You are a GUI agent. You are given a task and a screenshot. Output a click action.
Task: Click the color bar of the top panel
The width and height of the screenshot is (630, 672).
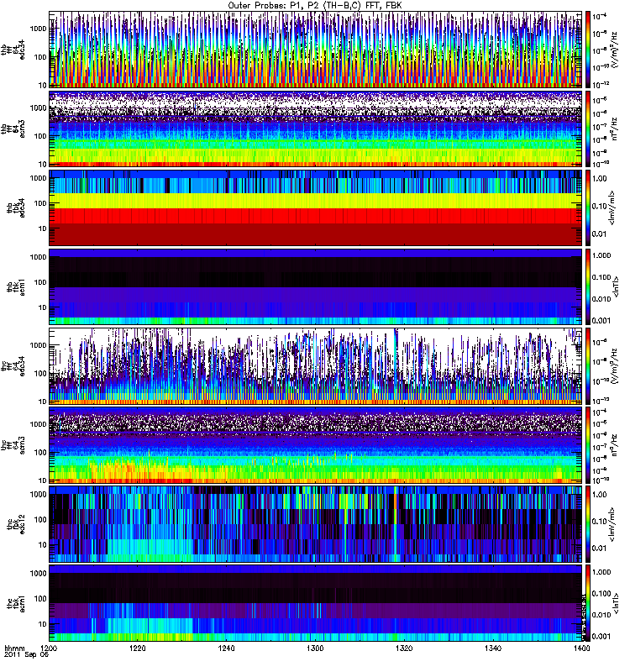click(588, 49)
